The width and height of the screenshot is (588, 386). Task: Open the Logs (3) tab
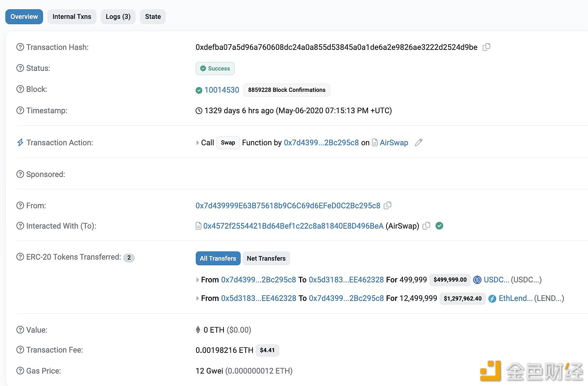118,17
